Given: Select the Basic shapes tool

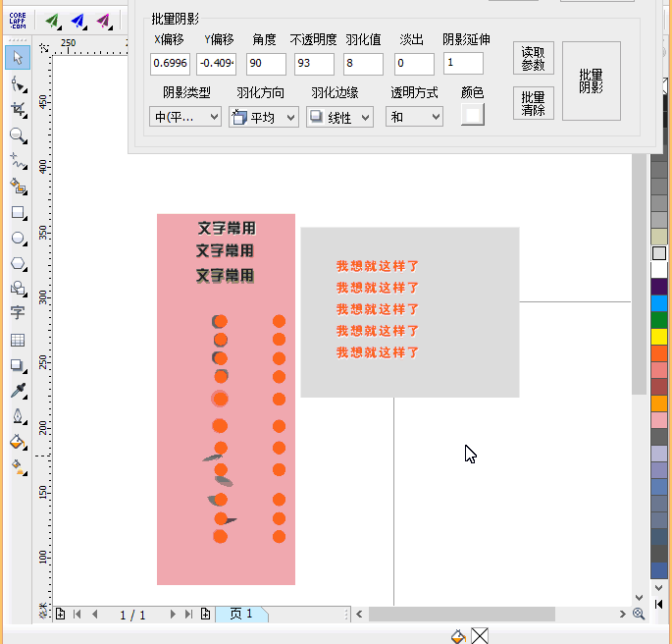Looking at the screenshot, I should coord(18,288).
